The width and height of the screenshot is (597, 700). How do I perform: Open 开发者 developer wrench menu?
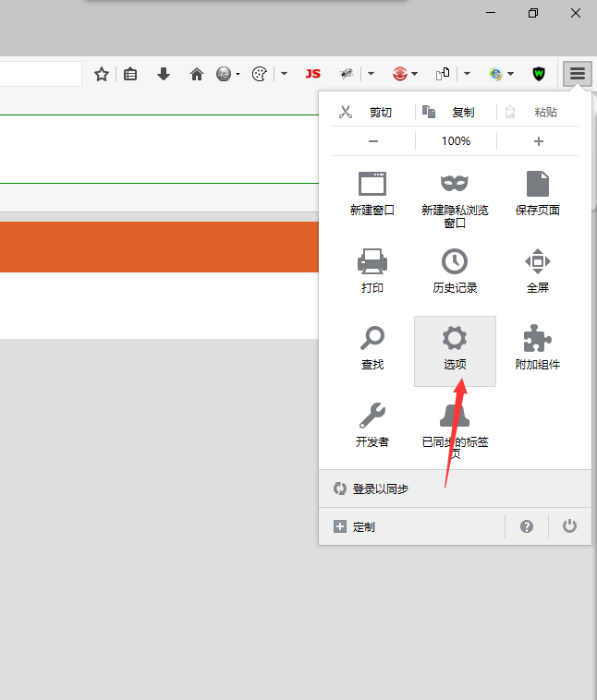372,425
